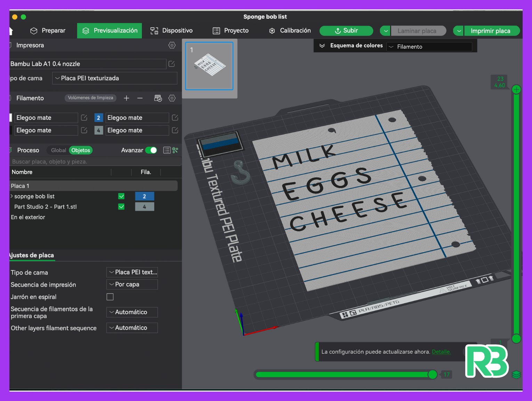Click the Detalle link in the notification
This screenshot has width=532, height=401.
tap(441, 352)
